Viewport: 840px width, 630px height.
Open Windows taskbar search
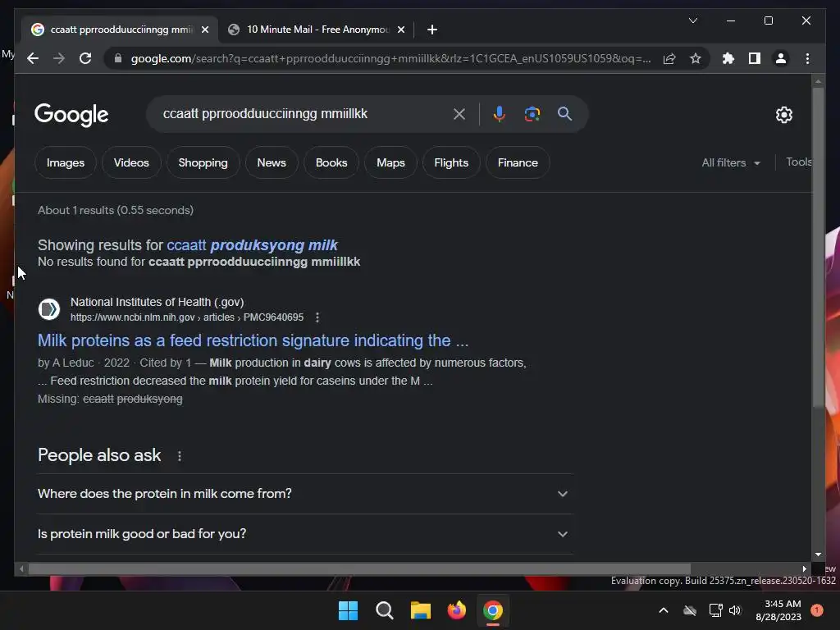click(384, 610)
